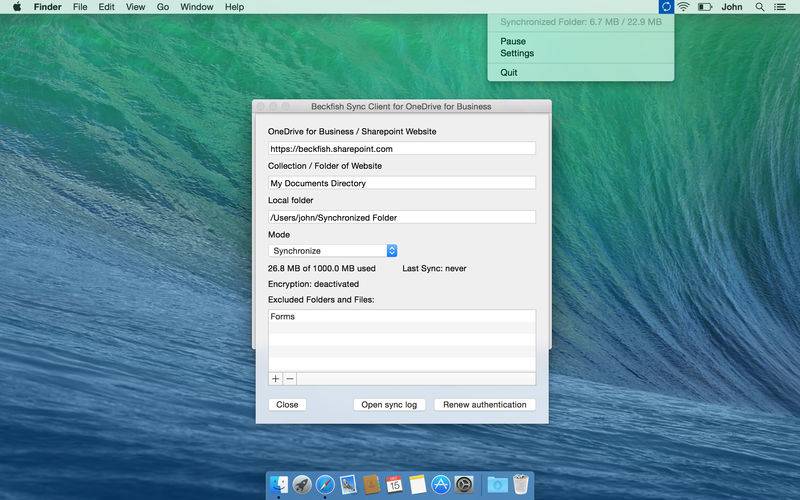Open the Finder application menu
This screenshot has height=500, width=800.
tap(47, 7)
